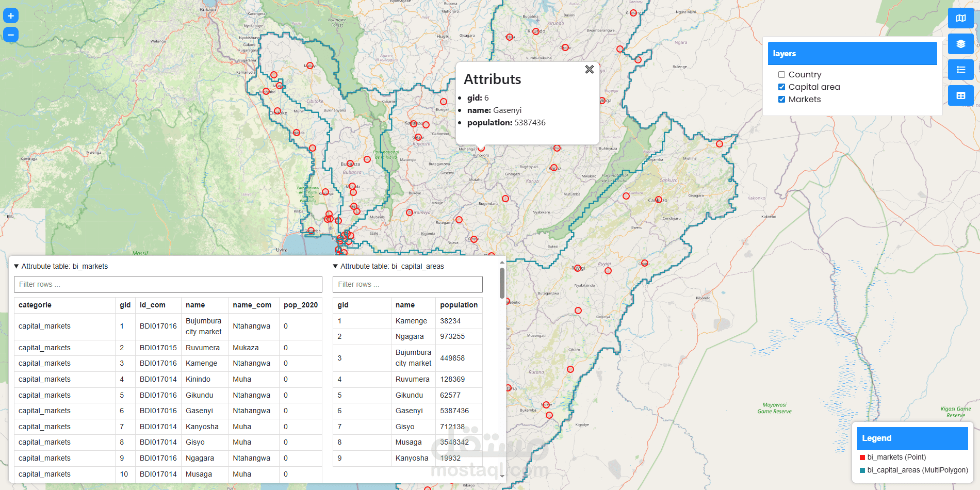The height and width of the screenshot is (490, 980).
Task: Uncheck the Markets layer
Action: point(781,100)
